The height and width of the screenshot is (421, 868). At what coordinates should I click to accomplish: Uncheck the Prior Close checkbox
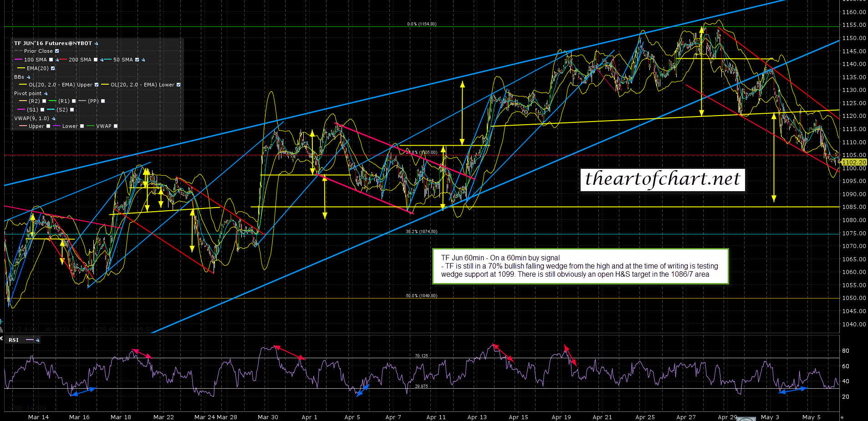point(57,51)
